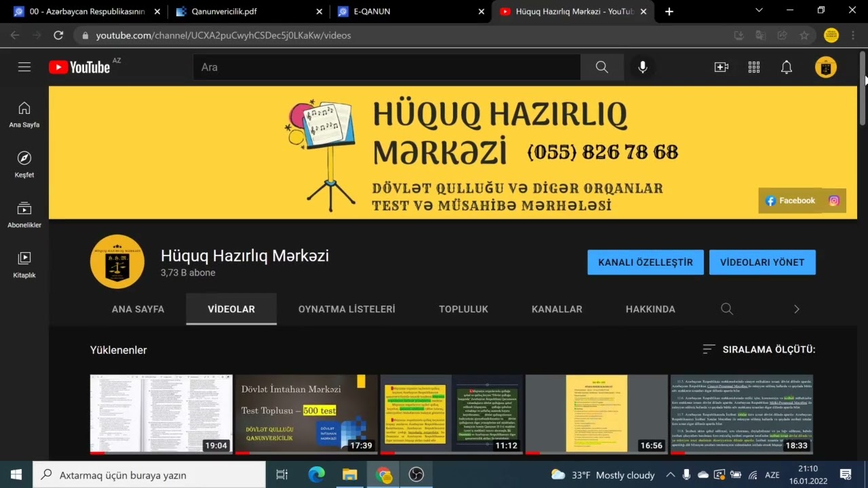Show hidden system tray icons

point(671,474)
